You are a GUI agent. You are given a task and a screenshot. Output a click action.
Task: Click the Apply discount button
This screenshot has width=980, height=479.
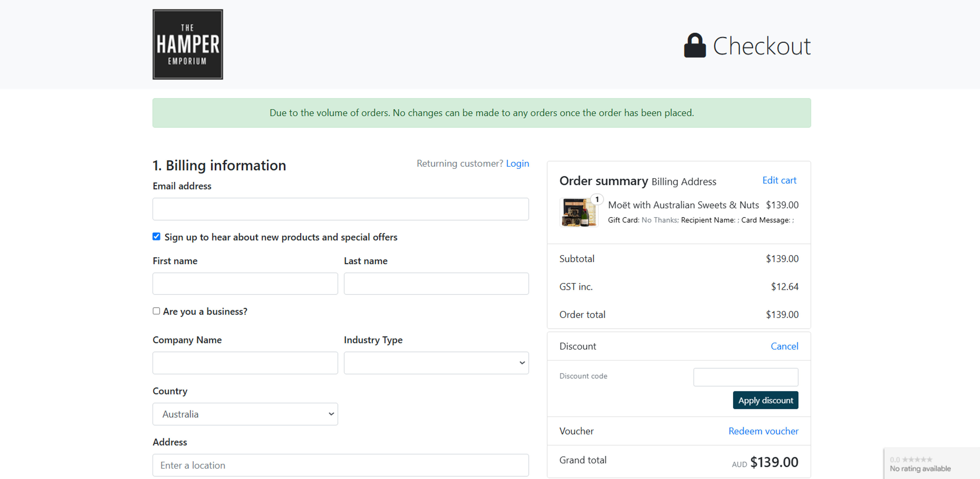point(765,400)
